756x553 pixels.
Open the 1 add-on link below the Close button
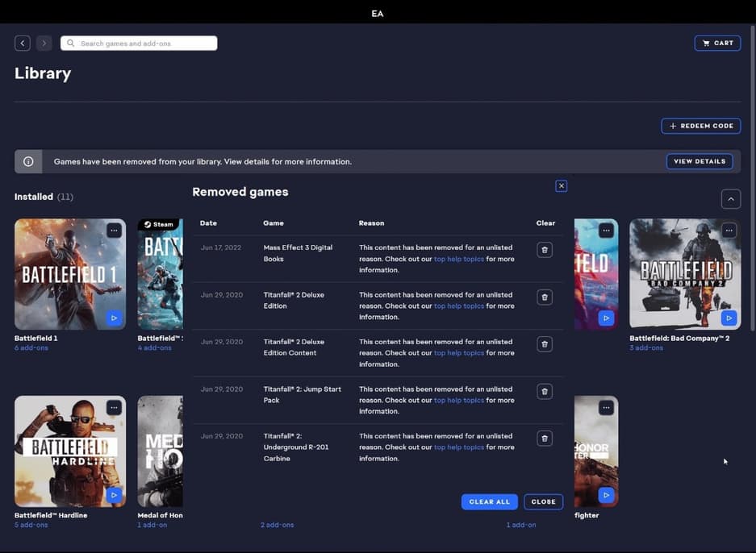tap(521, 525)
